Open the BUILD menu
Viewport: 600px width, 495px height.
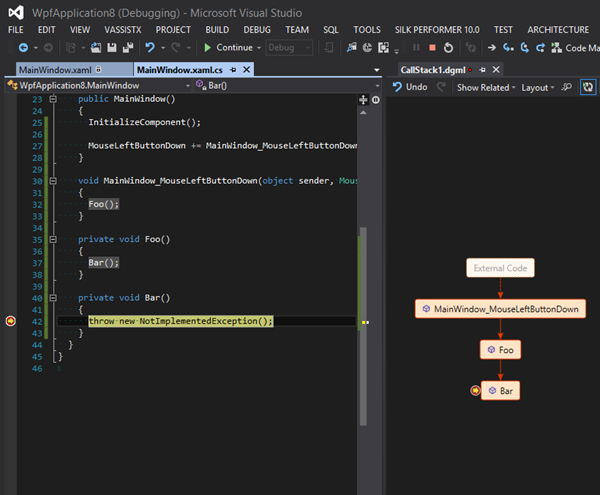pos(217,30)
